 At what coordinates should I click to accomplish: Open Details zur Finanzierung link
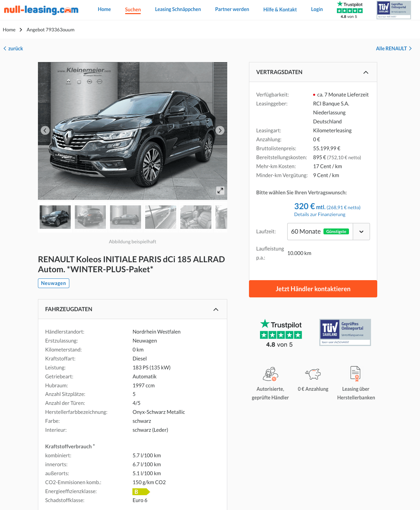coord(320,214)
